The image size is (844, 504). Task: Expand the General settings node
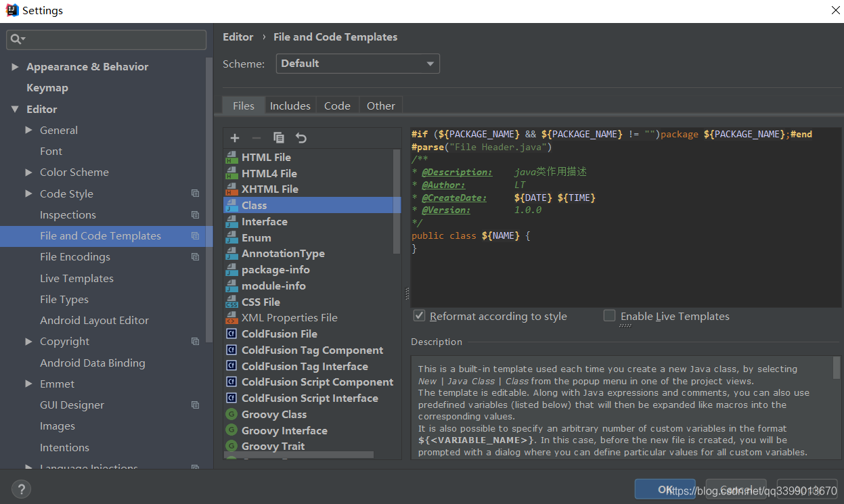28,130
